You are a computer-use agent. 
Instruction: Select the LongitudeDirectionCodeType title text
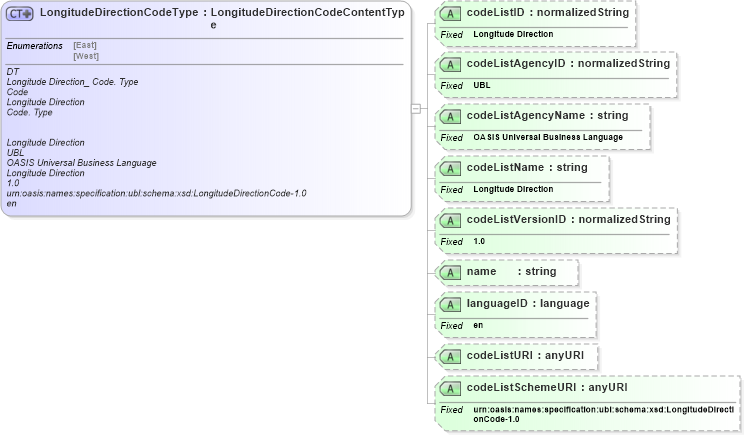click(119, 13)
